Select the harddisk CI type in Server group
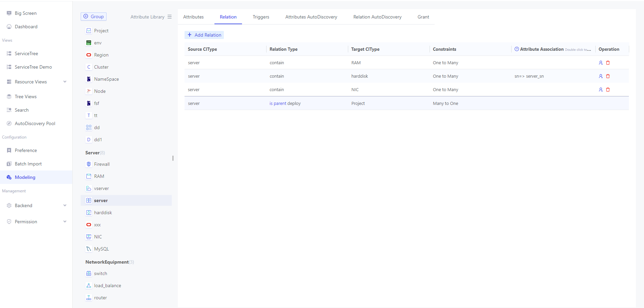The image size is (644, 308). tap(103, 213)
